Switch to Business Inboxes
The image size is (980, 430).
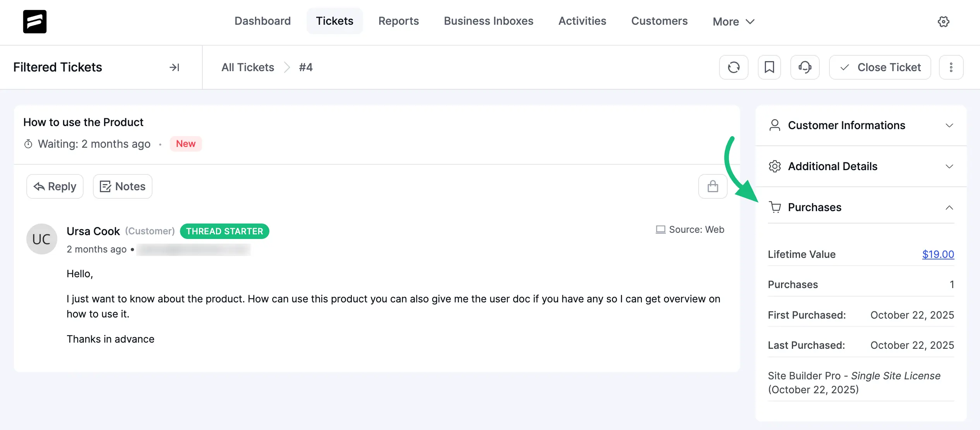coord(488,21)
